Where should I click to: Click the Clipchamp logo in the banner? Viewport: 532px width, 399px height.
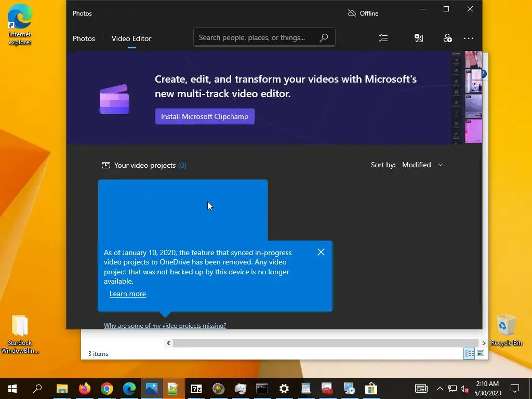click(114, 99)
